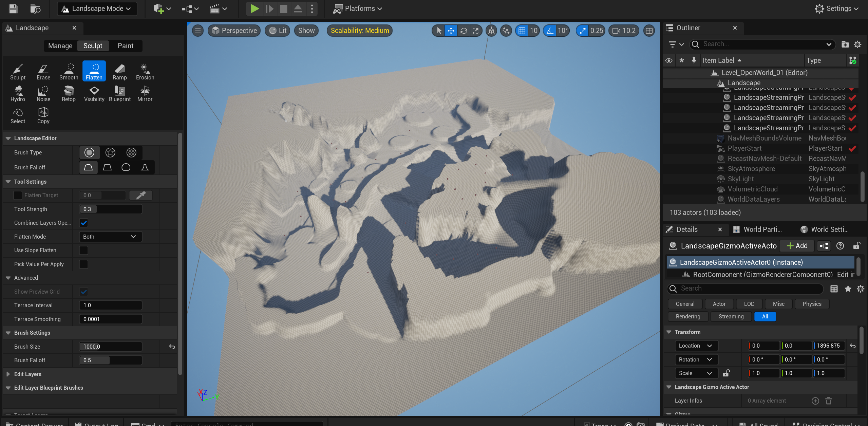Open the viewport Show menu
Viewport: 868px width, 426px height.
coord(306,31)
